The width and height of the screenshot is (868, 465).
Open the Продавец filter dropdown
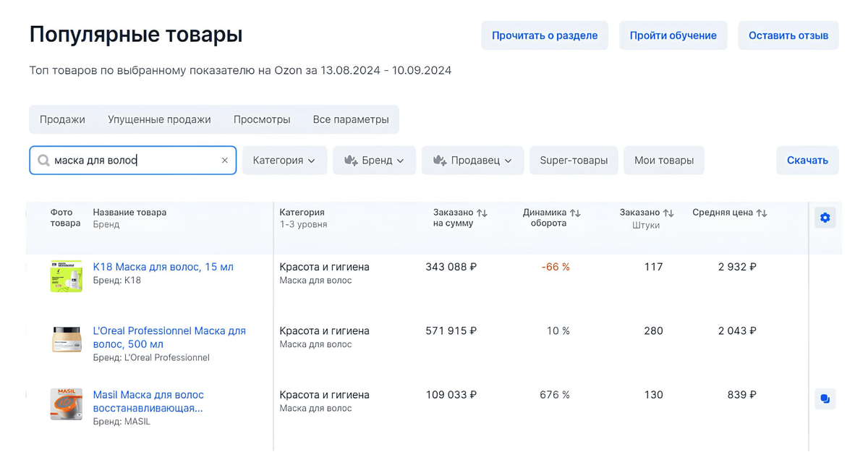tap(472, 161)
